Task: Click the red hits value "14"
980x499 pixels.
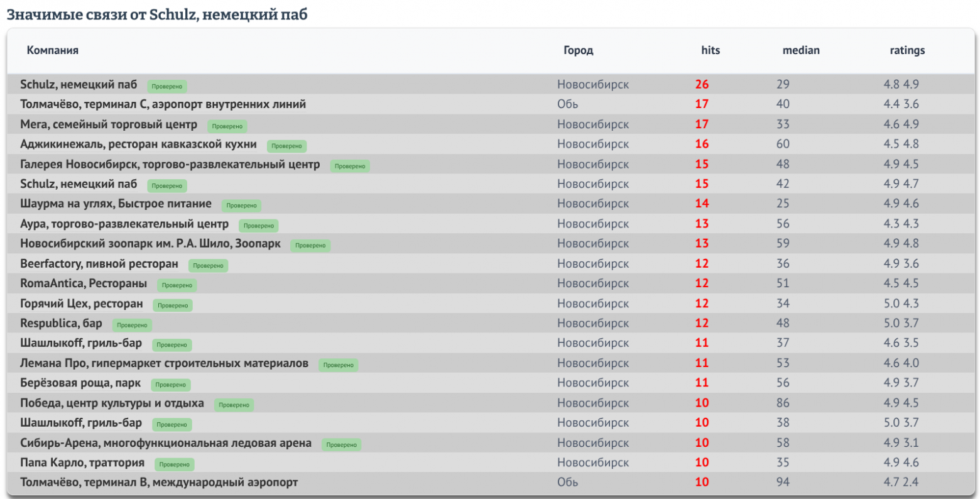Action: pyautogui.click(x=702, y=204)
